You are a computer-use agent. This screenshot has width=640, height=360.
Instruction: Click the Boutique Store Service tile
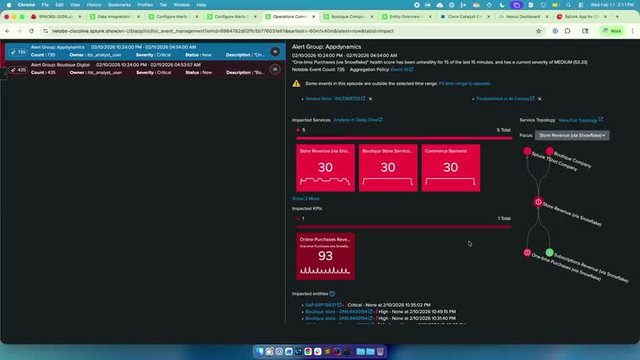(x=388, y=168)
